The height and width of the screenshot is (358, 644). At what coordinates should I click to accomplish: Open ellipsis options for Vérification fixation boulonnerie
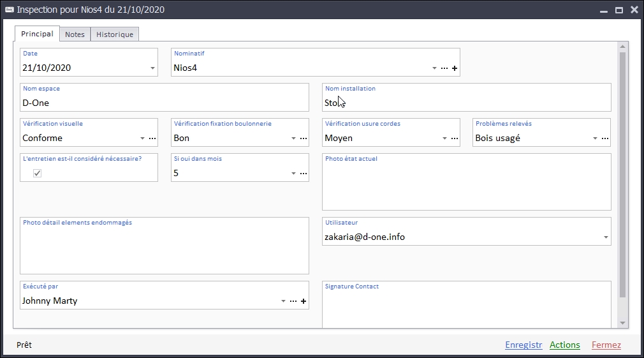point(304,138)
